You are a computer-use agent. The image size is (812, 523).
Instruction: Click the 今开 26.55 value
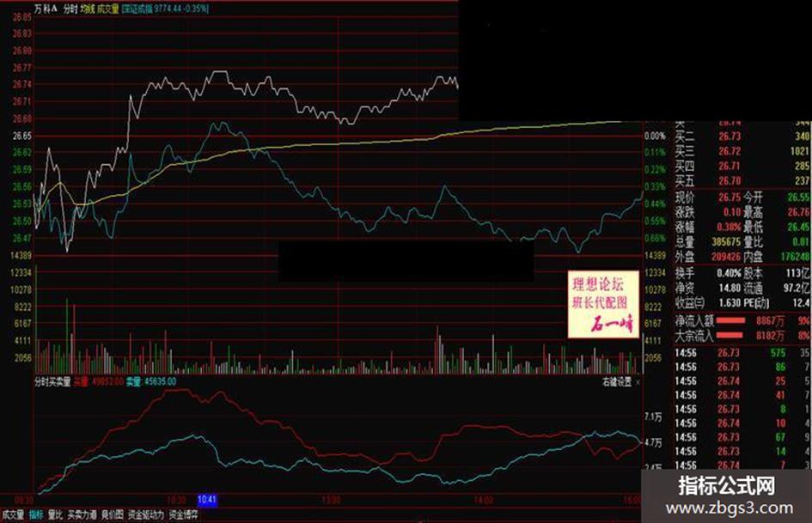tap(798, 198)
